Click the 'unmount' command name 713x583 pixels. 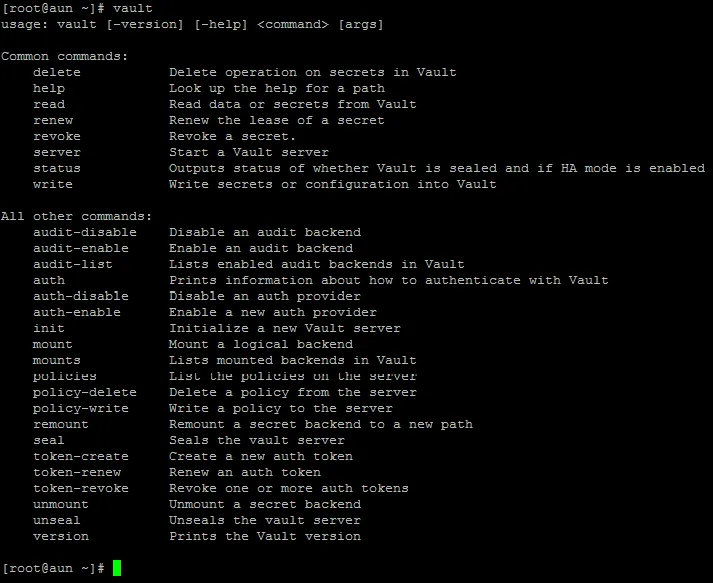click(60, 504)
